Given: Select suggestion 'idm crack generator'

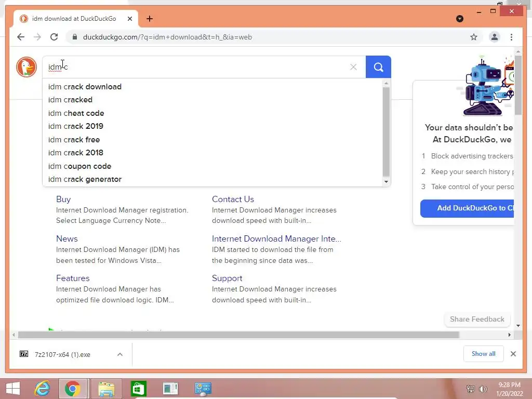Looking at the screenshot, I should click(212, 179).
